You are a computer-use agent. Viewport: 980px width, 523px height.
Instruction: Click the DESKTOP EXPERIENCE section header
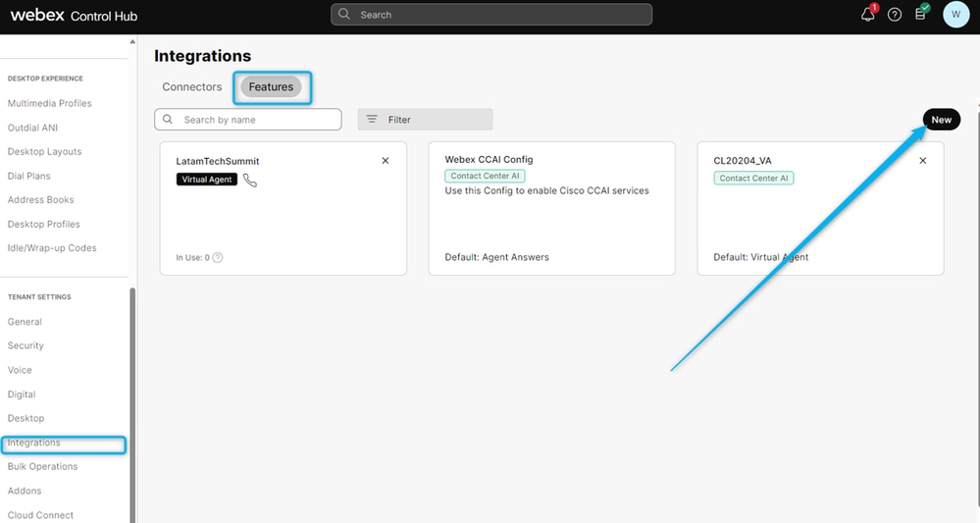point(45,78)
